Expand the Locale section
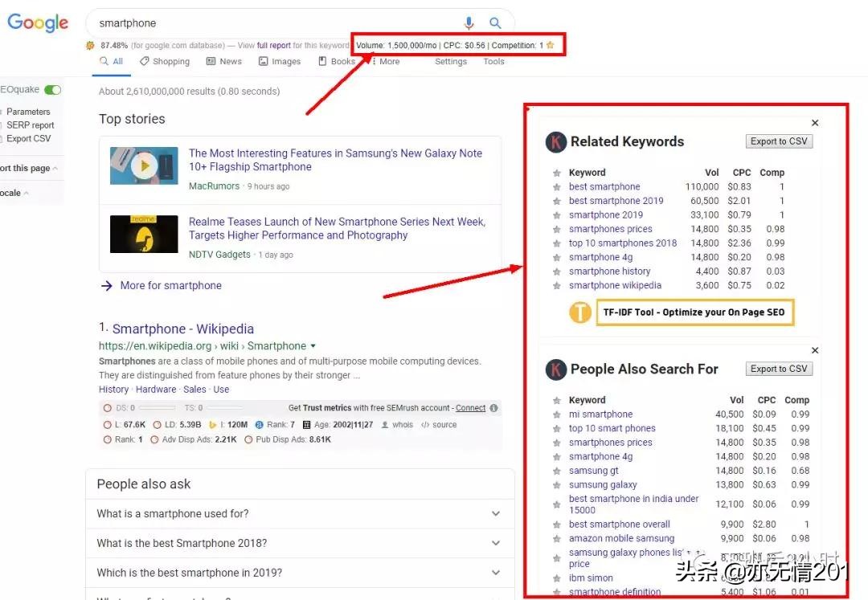 pos(14,193)
